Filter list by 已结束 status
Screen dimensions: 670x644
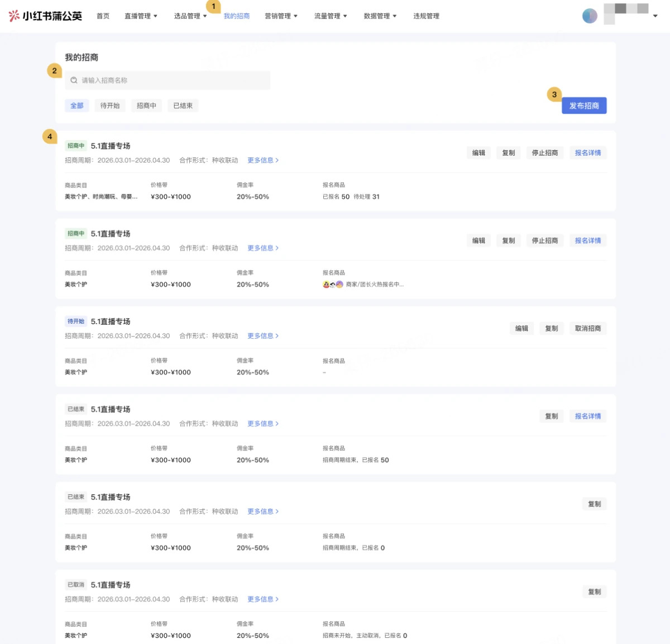coord(183,105)
